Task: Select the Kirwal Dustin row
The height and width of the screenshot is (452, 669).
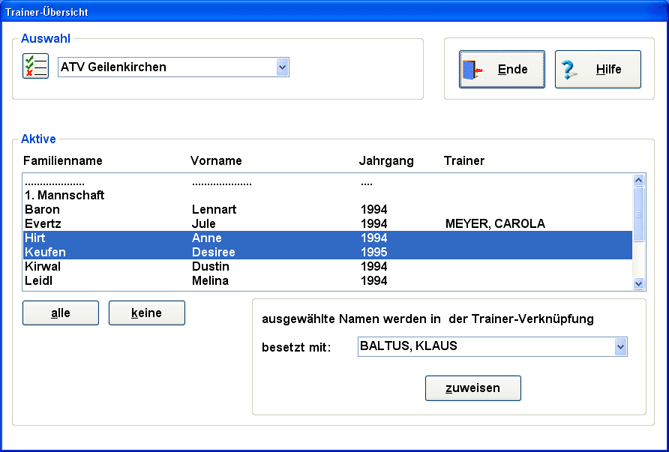Action: click(x=200, y=267)
